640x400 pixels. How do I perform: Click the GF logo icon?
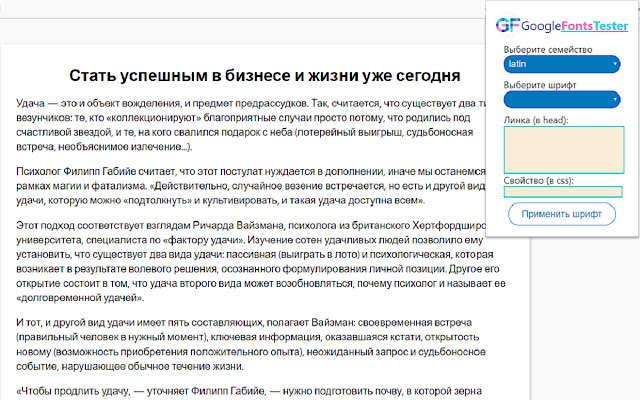(508, 25)
